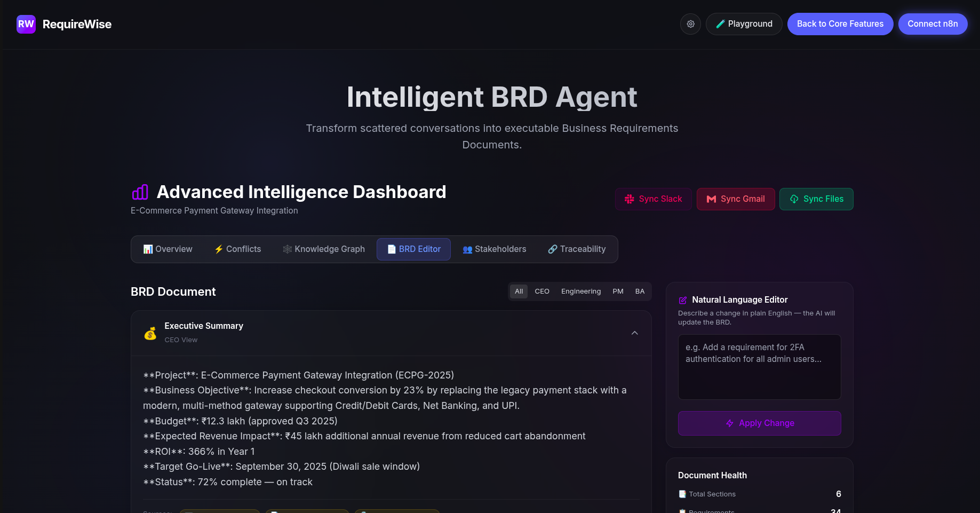Screen dimensions: 980x513
Task: Click the Apply Change button
Action: 759,423
